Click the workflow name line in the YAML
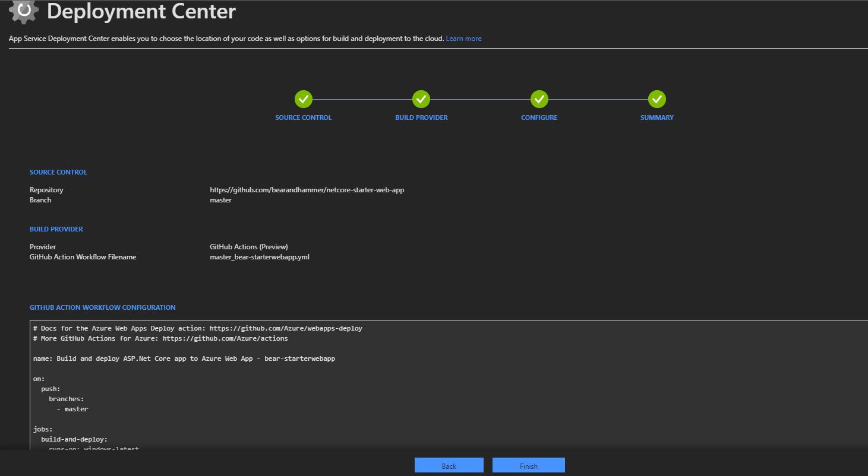 pyautogui.click(x=184, y=358)
